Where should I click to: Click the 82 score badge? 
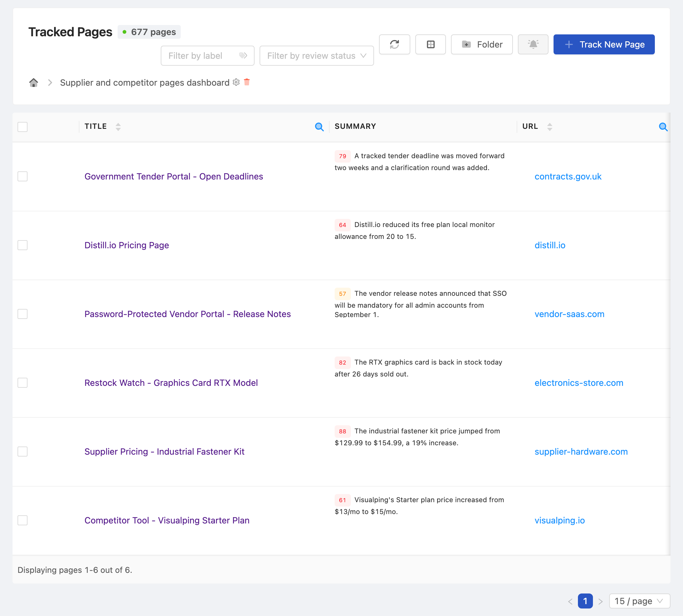tap(342, 362)
